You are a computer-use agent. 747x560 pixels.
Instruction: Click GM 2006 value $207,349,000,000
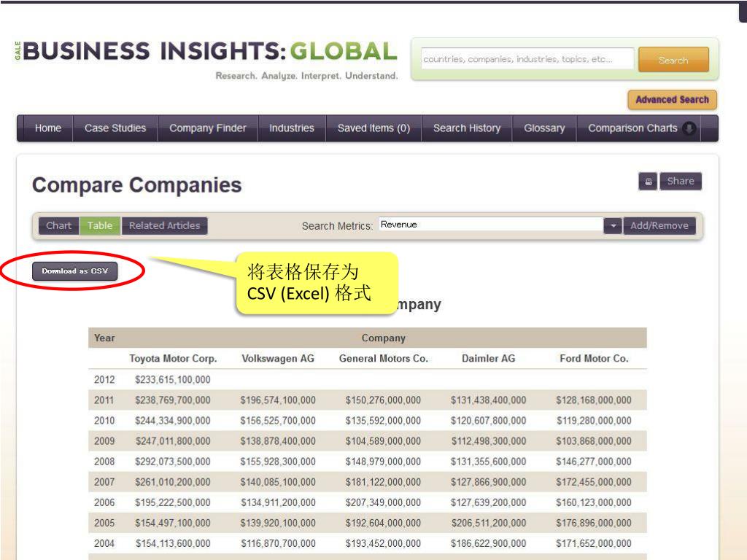[383, 502]
